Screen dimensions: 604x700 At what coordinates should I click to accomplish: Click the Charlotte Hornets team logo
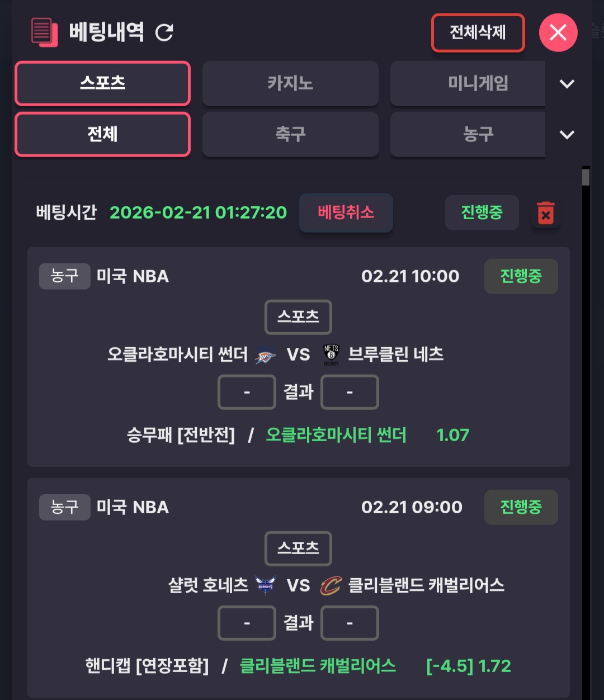265,585
